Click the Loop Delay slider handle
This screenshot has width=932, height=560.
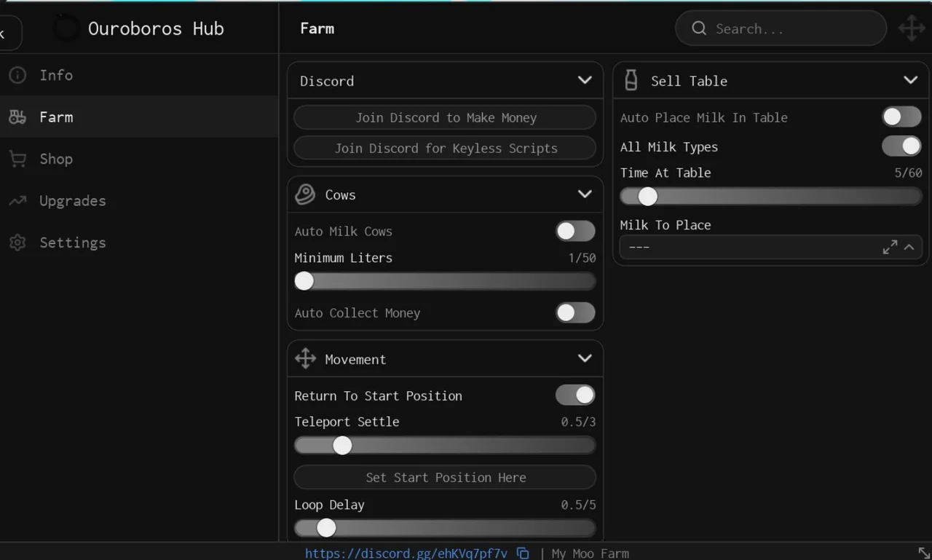326,528
